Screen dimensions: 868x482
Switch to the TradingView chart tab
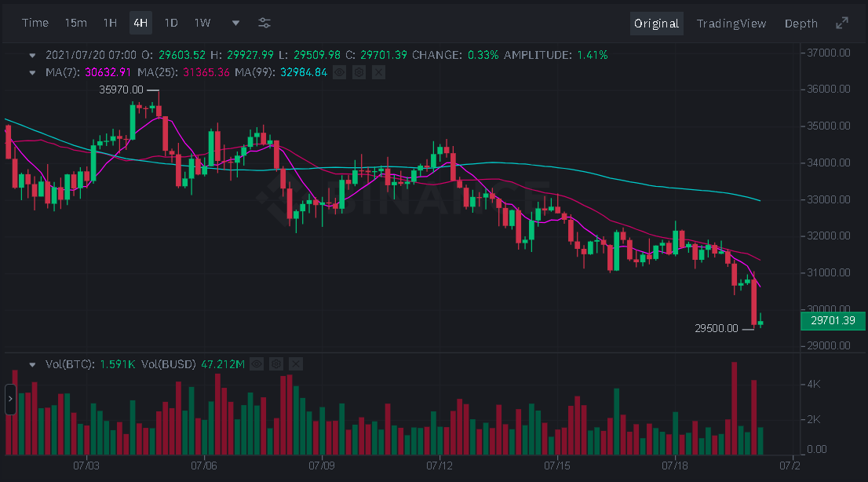731,24
